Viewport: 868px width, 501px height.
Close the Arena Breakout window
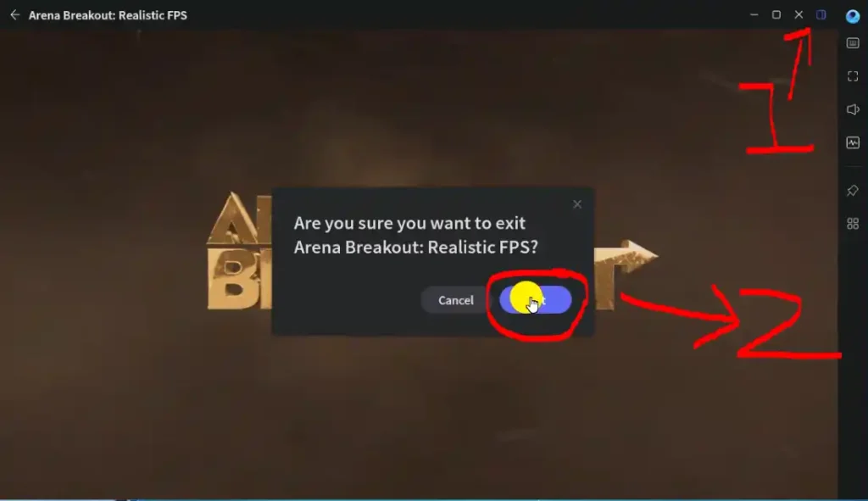click(x=798, y=15)
